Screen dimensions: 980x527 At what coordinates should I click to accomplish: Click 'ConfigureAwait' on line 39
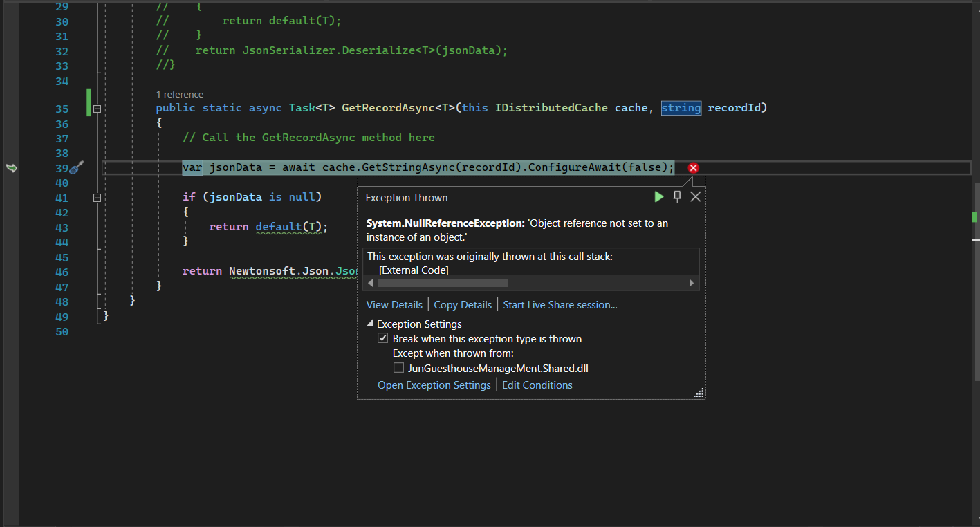click(x=574, y=167)
